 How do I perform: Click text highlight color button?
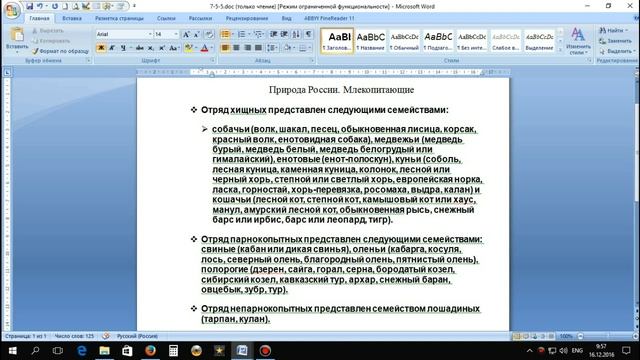point(188,48)
